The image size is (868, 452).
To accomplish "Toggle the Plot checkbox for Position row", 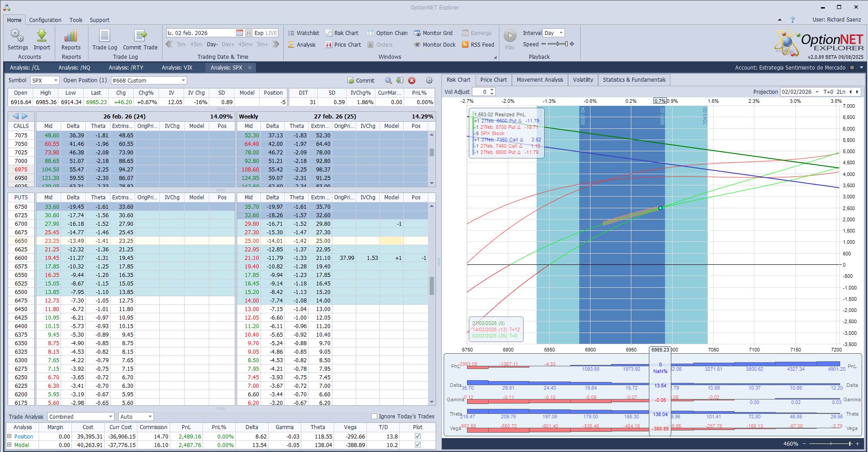I will 418,436.
